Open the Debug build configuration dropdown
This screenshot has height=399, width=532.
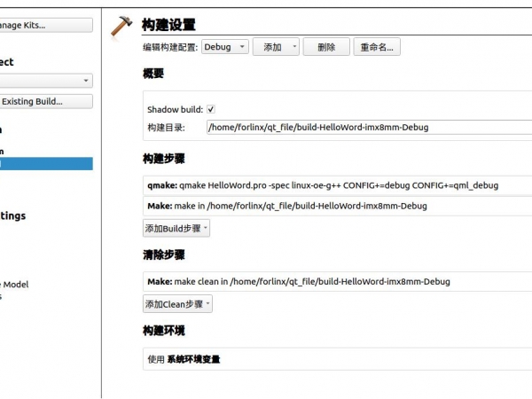225,48
